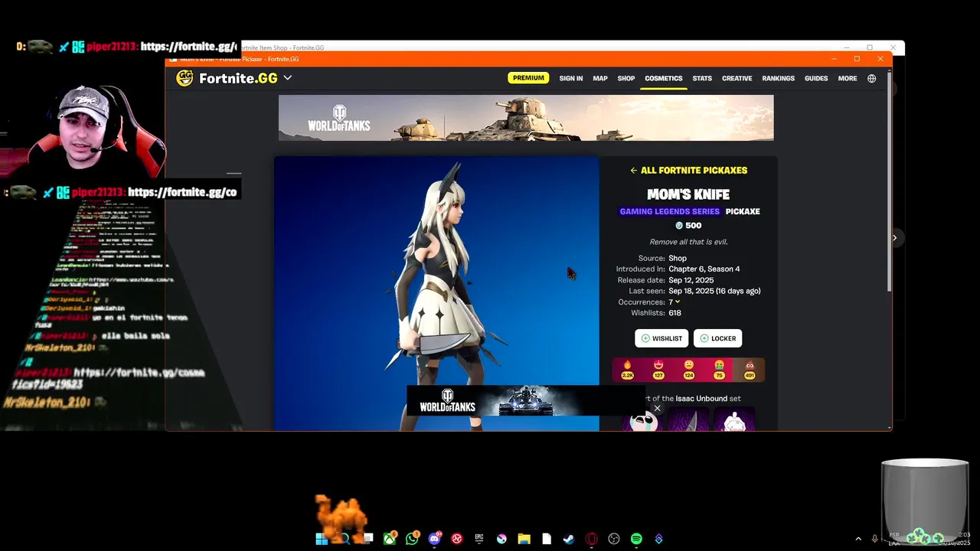The width and height of the screenshot is (980, 551).
Task: Open the STATS section
Action: [x=702, y=78]
